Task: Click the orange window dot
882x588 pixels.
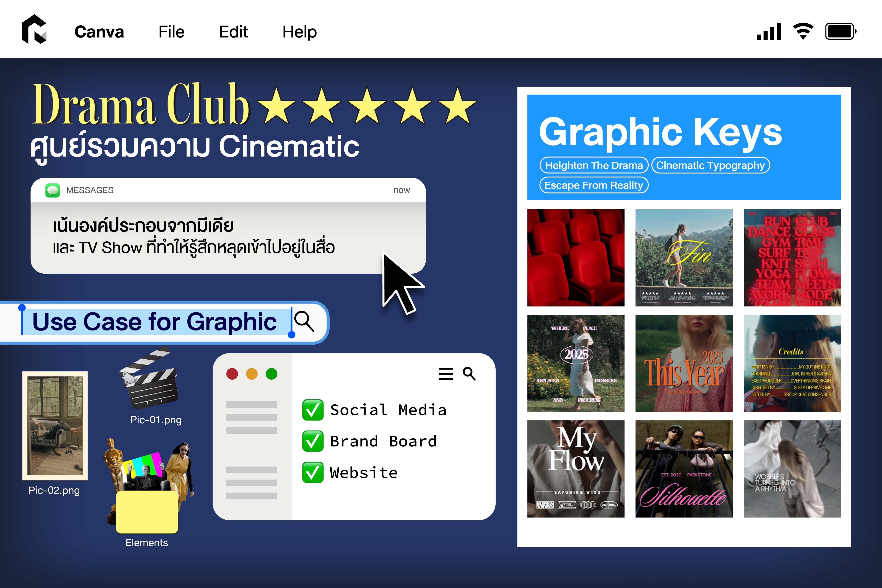Action: click(x=252, y=374)
